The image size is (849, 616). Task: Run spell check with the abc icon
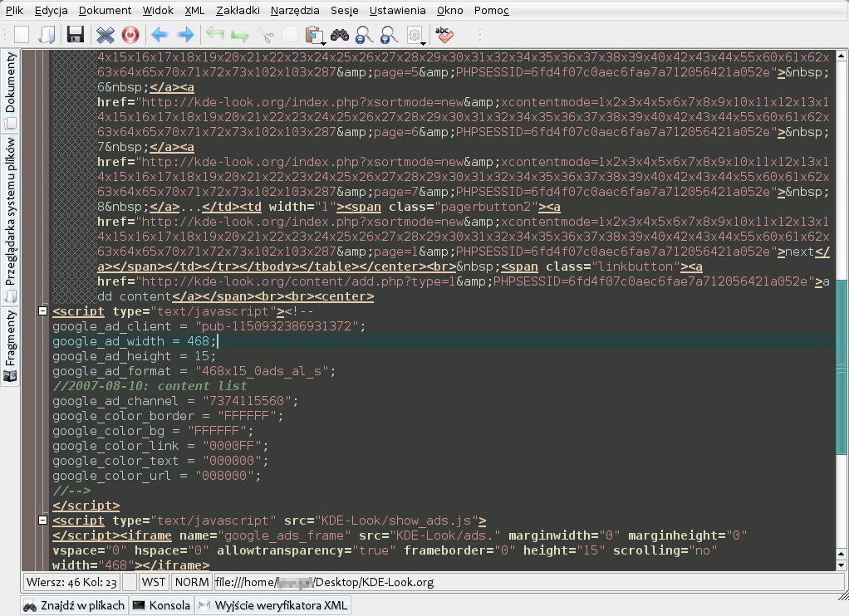coord(444,35)
